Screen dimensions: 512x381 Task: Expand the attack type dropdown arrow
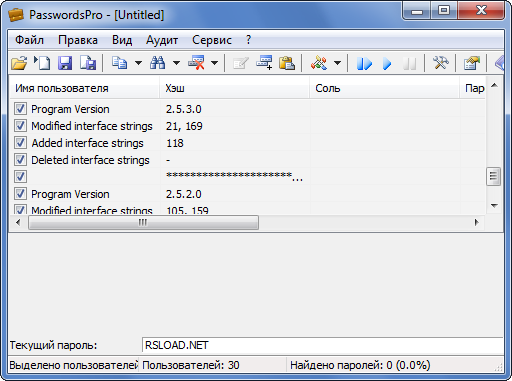[337, 63]
